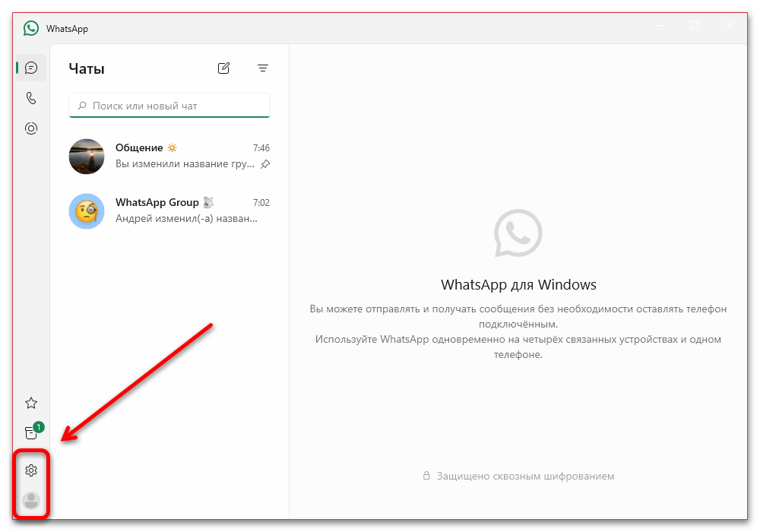Image resolution: width=760 pixels, height=532 pixels.
Task: Select the WhatsApp Group emoji avatar
Action: [87, 211]
